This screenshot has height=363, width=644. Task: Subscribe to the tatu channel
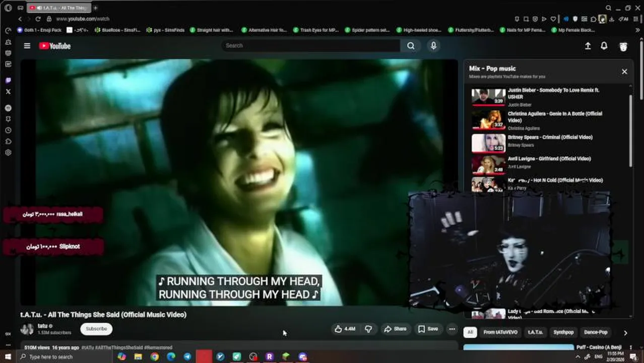click(x=96, y=329)
